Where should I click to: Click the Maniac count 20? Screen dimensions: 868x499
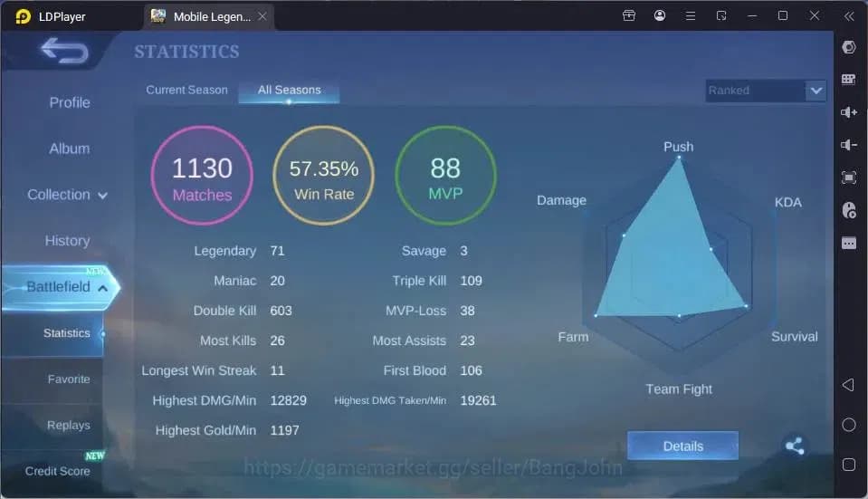[x=277, y=281]
